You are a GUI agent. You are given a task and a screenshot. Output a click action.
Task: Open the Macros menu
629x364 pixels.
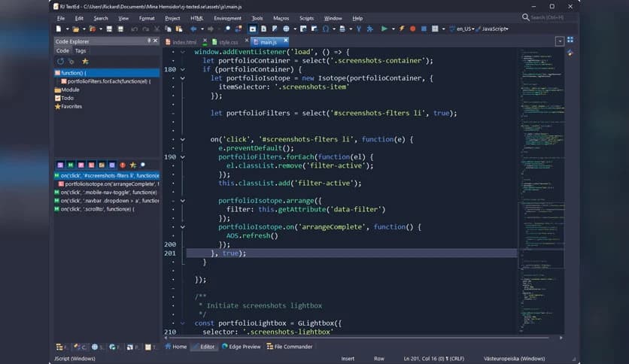coord(281,17)
